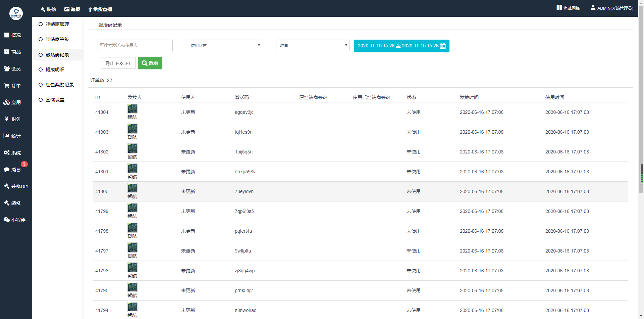Open the 使用状态 dropdown
The width and height of the screenshot is (644, 319).
point(224,45)
